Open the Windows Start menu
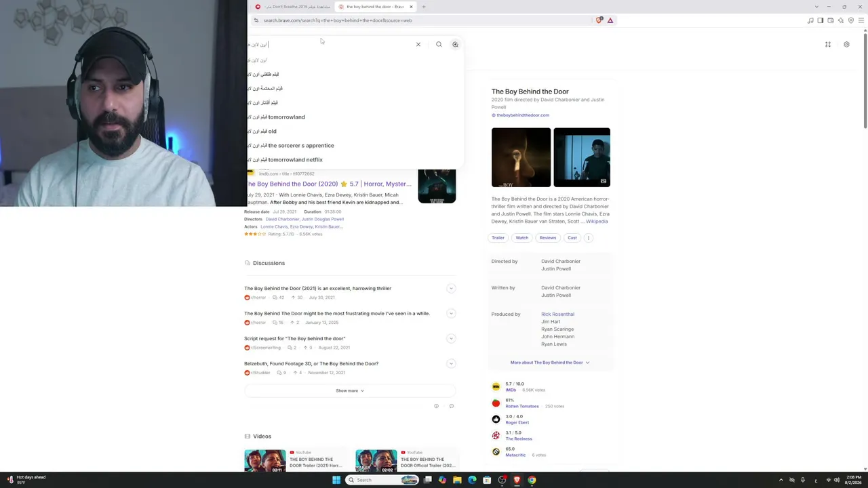868x488 pixels. pos(336,480)
